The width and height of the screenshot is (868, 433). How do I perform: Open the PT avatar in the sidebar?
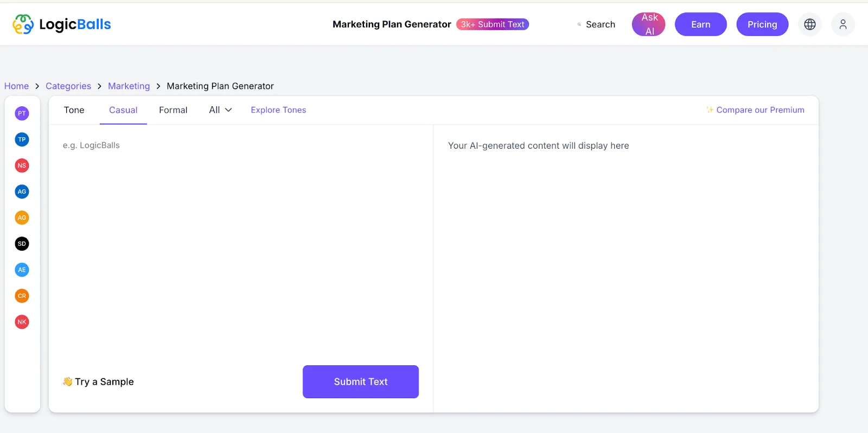click(x=22, y=113)
